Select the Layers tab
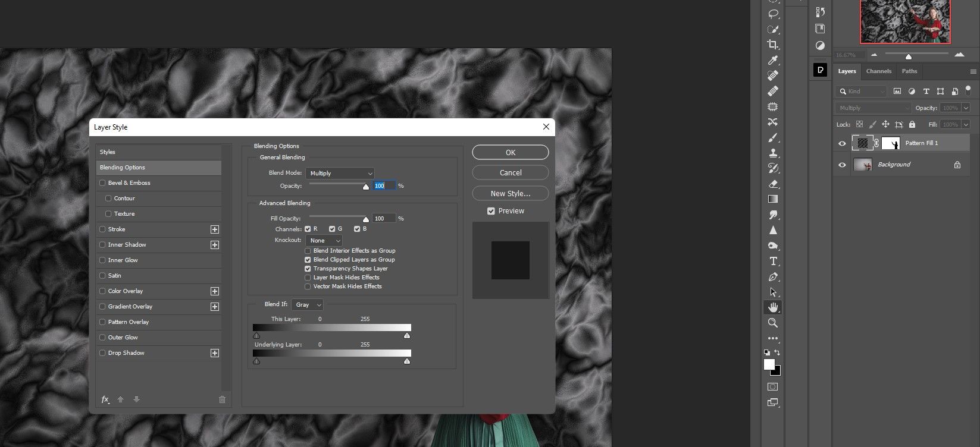Screen dimensions: 980x447 tap(847, 71)
